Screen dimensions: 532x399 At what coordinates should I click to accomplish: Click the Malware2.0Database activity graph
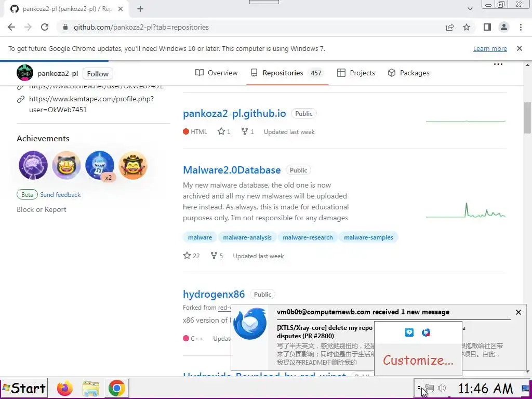465,210
